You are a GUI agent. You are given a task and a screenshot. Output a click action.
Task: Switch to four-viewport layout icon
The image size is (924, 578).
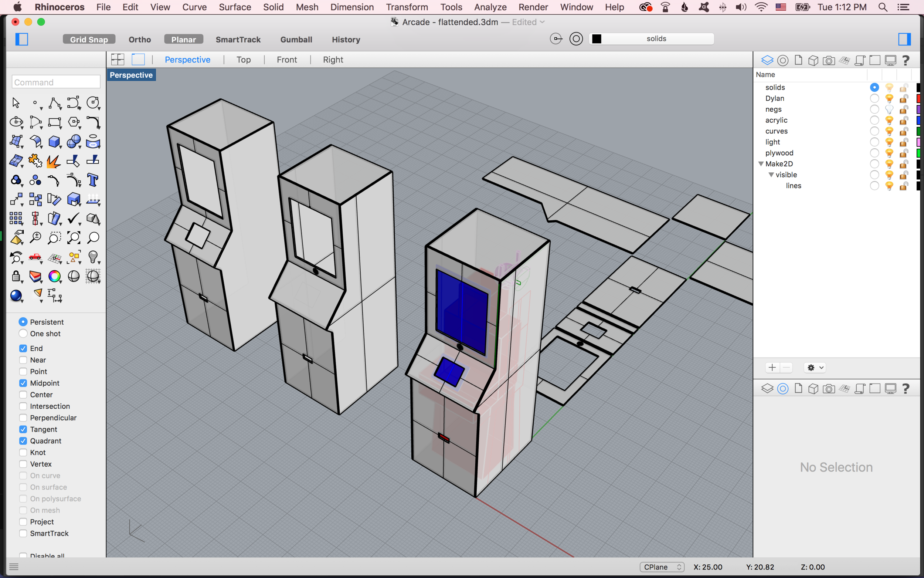[118, 60]
